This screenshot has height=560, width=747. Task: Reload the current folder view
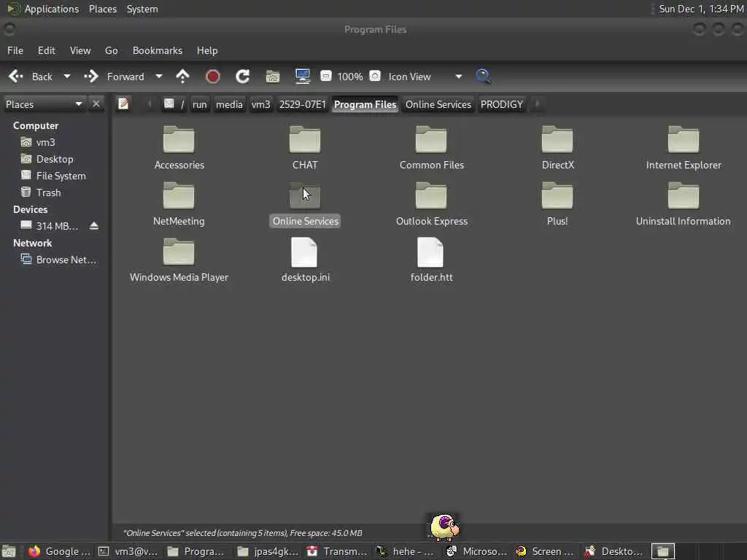coord(242,76)
